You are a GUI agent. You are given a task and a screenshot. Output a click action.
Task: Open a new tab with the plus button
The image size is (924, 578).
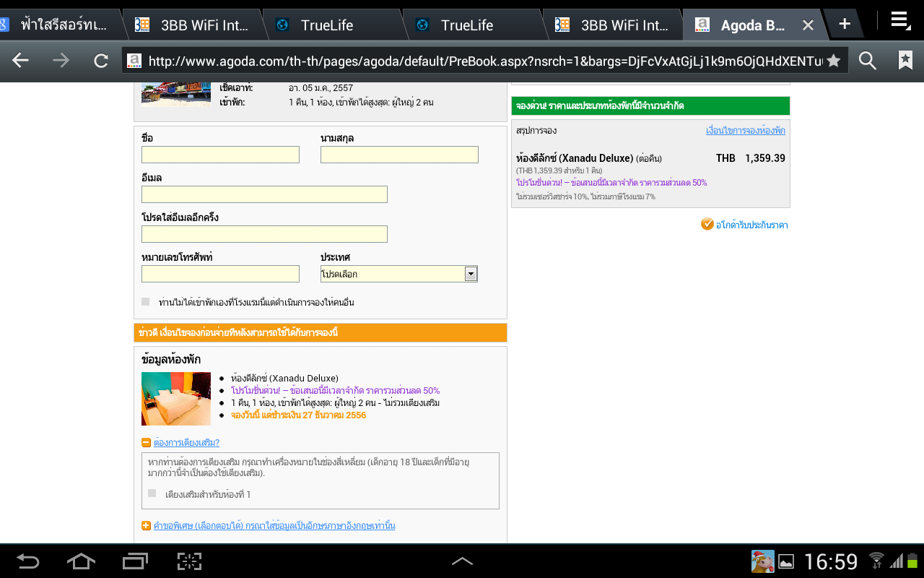coord(845,24)
